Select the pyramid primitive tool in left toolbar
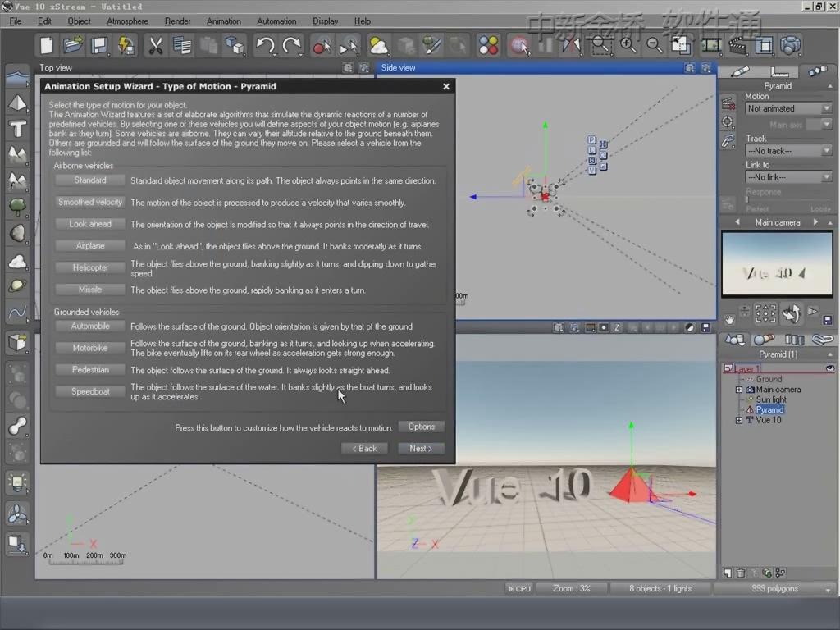840x630 pixels. click(18, 103)
